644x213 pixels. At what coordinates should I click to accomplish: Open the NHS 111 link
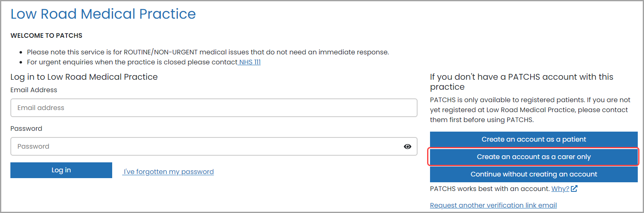[249, 62]
